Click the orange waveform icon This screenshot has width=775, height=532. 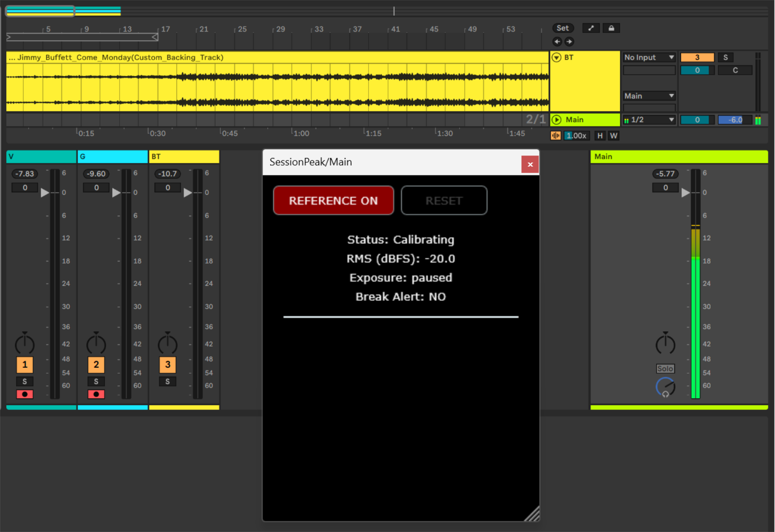[x=556, y=136]
